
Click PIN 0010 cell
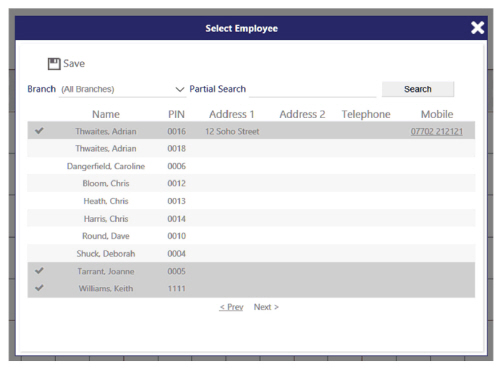[x=177, y=236]
